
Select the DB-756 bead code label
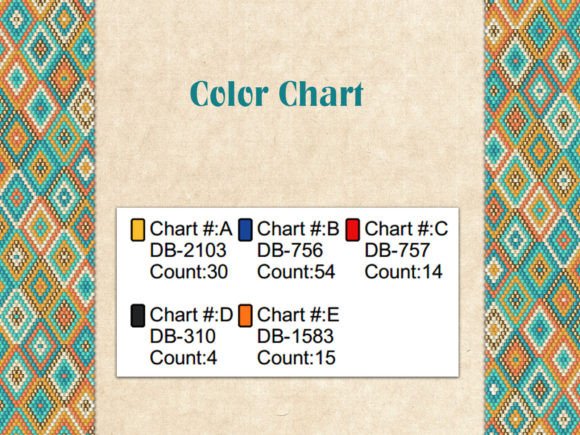pos(290,250)
